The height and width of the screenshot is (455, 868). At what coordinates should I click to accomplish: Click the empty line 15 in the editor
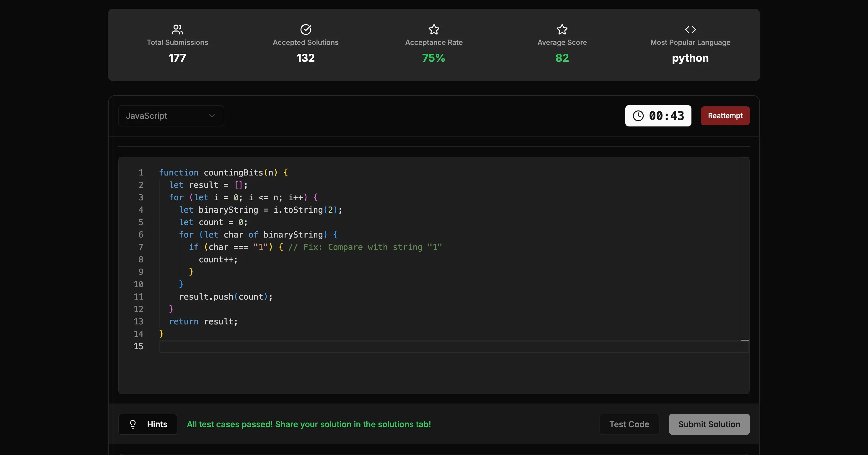point(453,346)
